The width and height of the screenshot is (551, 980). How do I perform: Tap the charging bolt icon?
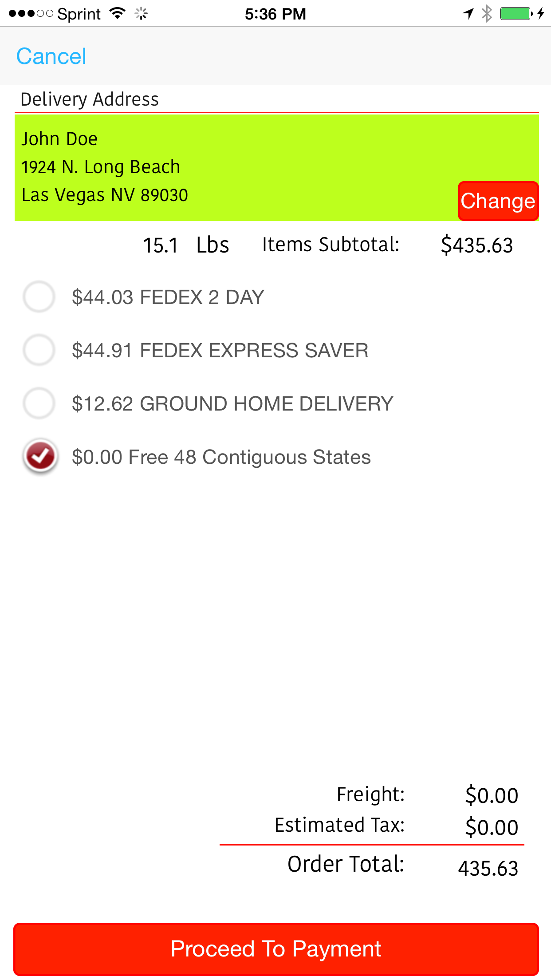[x=540, y=13]
